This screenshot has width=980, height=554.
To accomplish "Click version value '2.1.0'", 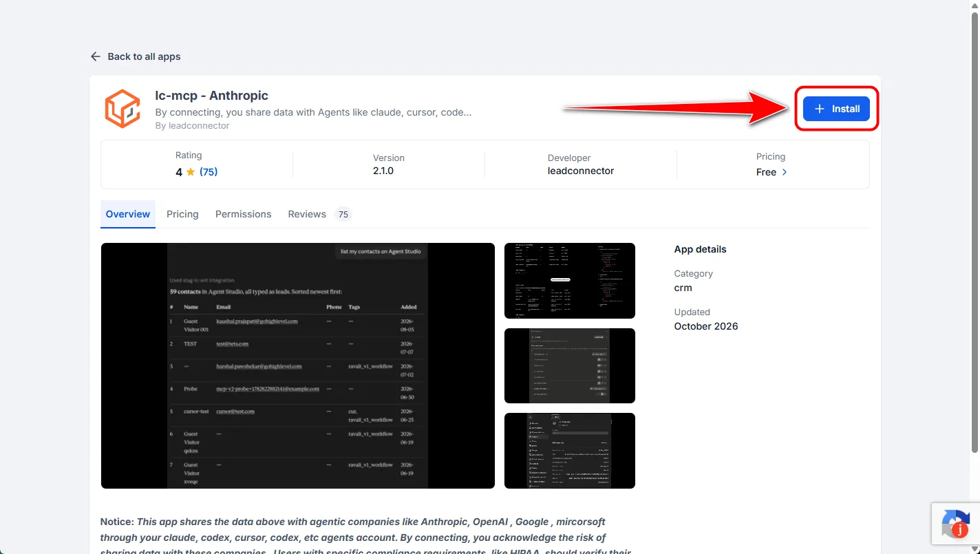I will pos(383,171).
